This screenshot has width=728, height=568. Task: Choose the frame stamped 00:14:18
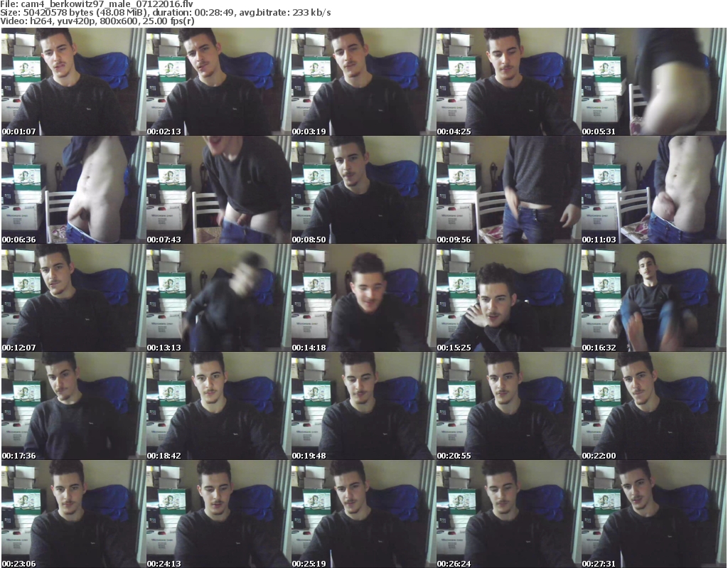[363, 298]
